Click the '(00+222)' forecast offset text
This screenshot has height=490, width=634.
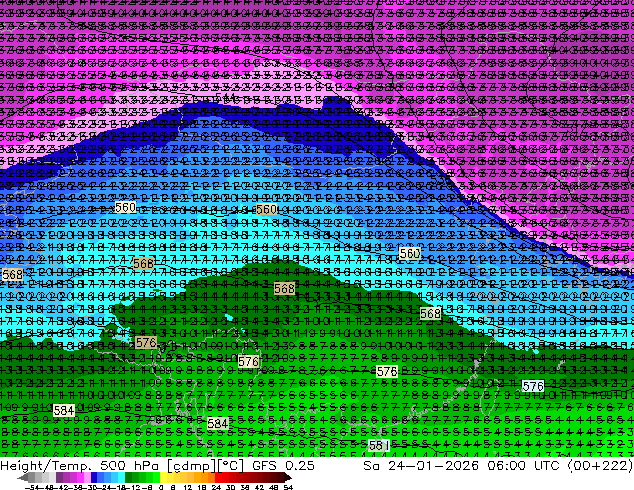tap(600, 466)
